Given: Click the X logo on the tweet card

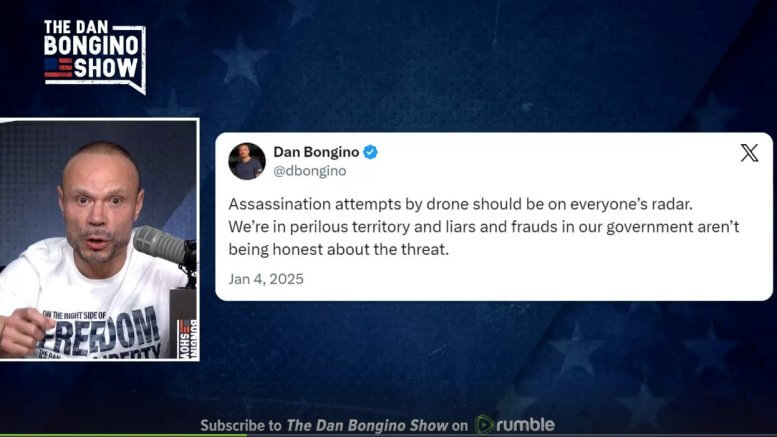Looking at the screenshot, I should click(749, 153).
